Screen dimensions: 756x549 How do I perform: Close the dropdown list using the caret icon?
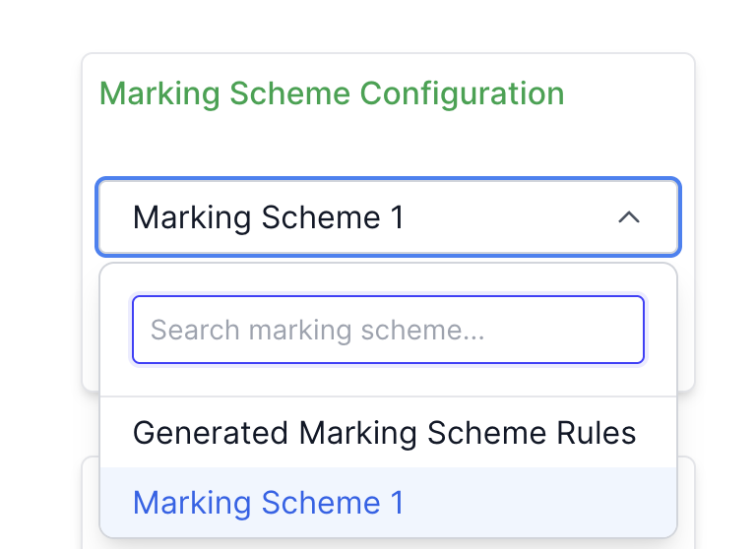(628, 217)
